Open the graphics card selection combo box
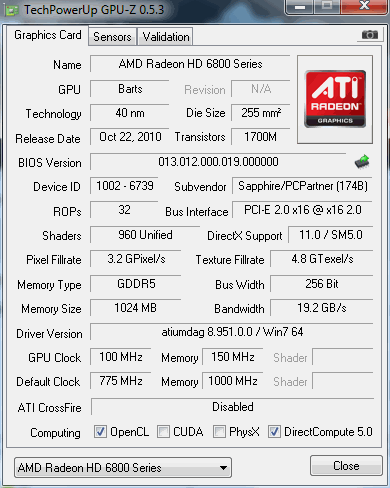Screen dimensions: 390x488 point(123,468)
